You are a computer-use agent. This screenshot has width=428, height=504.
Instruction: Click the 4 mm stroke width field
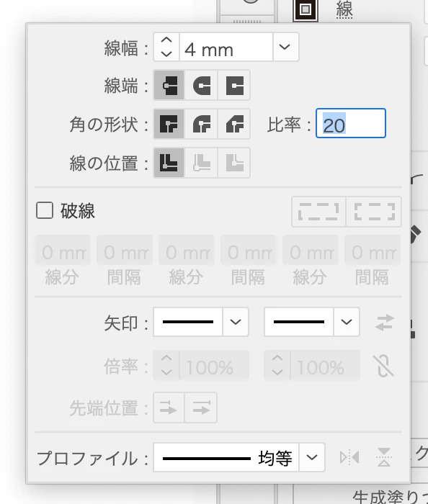[x=226, y=47]
